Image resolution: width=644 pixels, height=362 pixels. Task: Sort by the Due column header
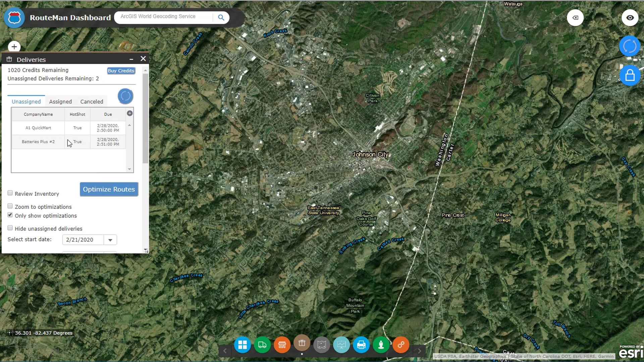[x=108, y=114]
